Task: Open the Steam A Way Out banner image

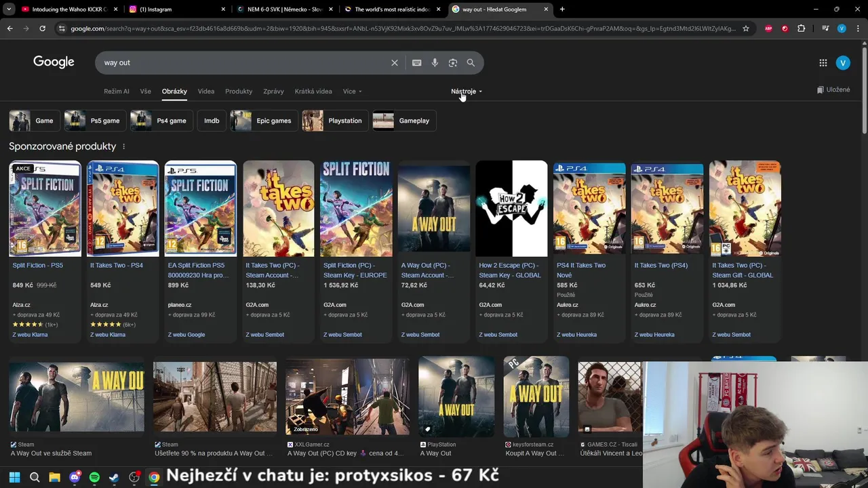Action: tap(77, 397)
